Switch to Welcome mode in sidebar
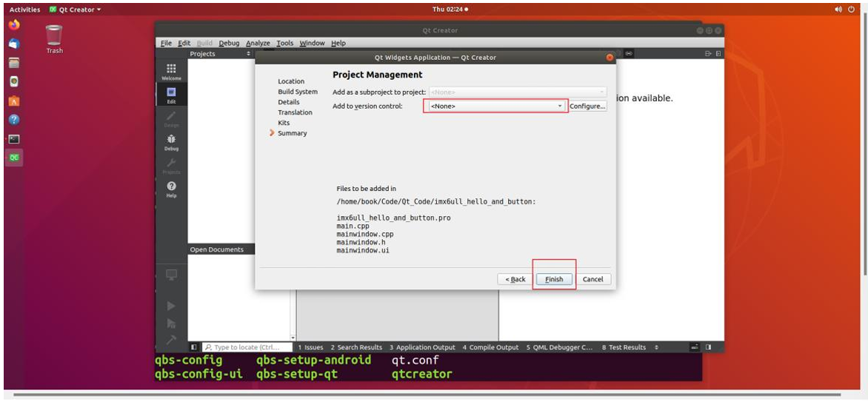 click(x=171, y=71)
